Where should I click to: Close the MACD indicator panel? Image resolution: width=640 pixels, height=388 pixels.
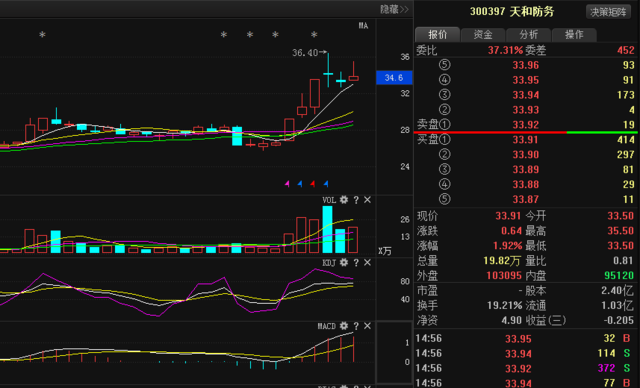point(367,326)
